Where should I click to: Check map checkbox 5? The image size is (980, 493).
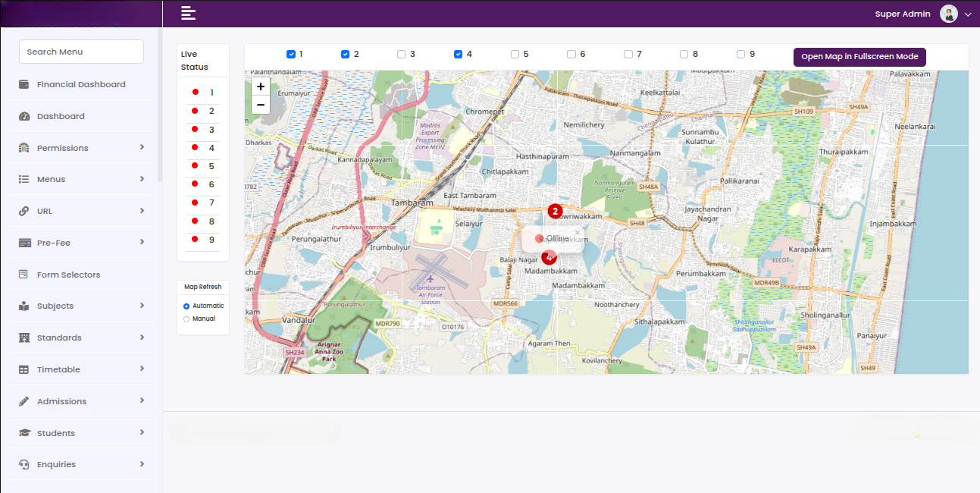pos(515,54)
